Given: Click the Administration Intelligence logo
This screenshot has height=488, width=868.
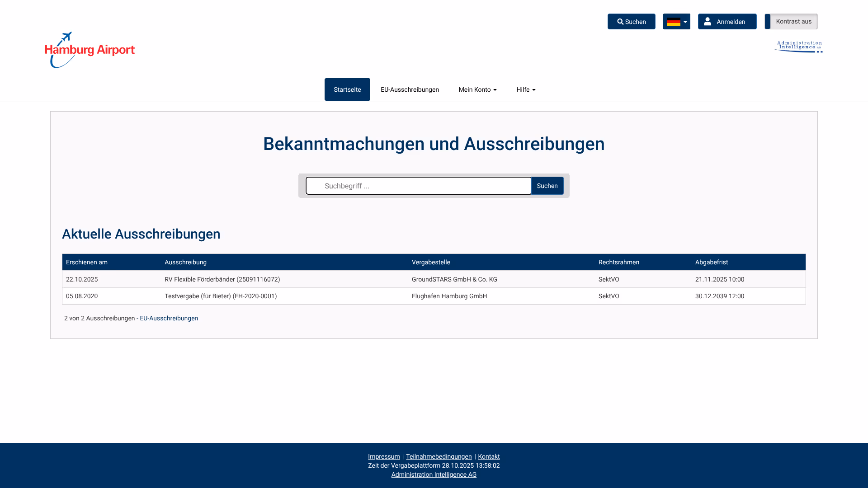Looking at the screenshot, I should (x=798, y=47).
